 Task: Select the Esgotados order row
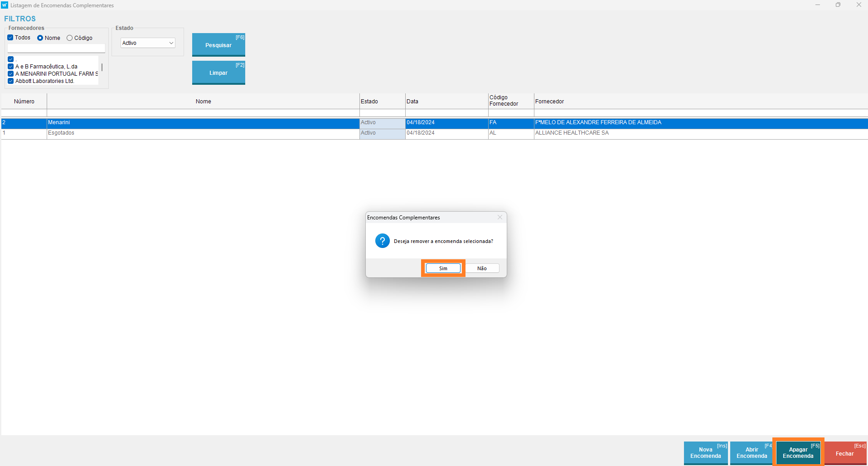[x=203, y=133]
